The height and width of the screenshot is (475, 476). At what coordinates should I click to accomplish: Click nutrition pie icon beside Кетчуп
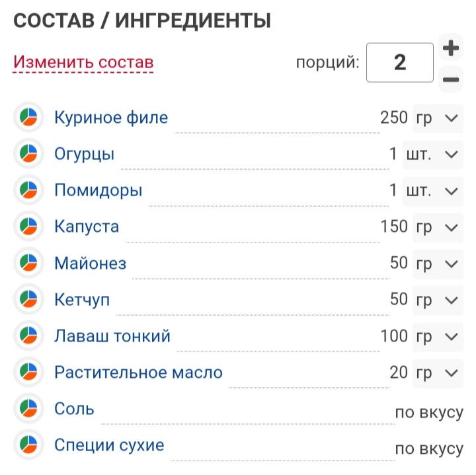28,299
